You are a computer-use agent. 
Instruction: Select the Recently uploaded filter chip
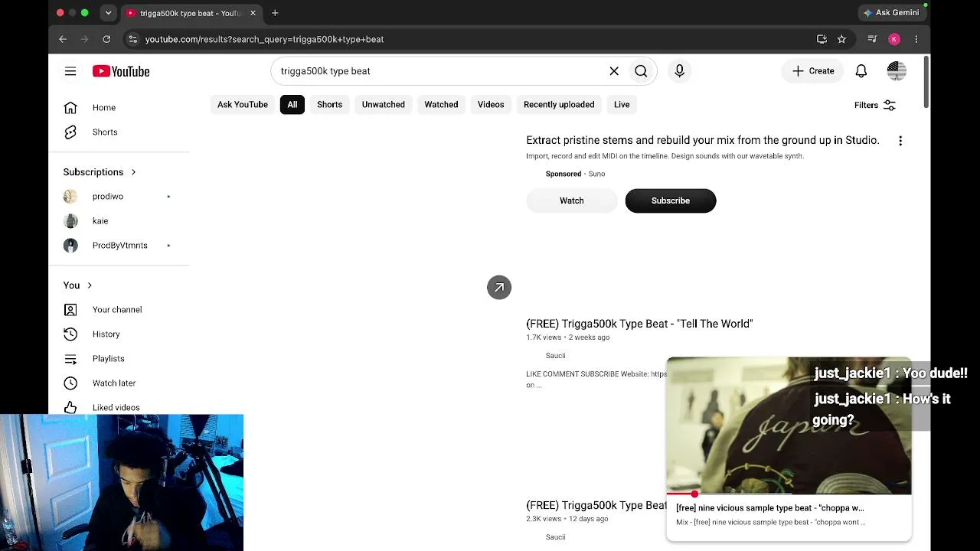pos(559,105)
